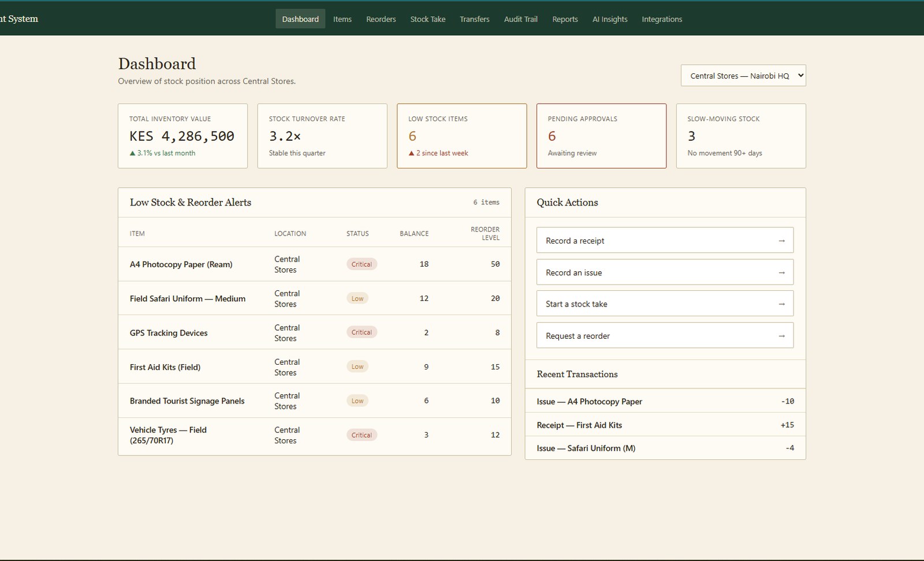View the Audit Trail tab
This screenshot has height=561, width=924.
(521, 19)
